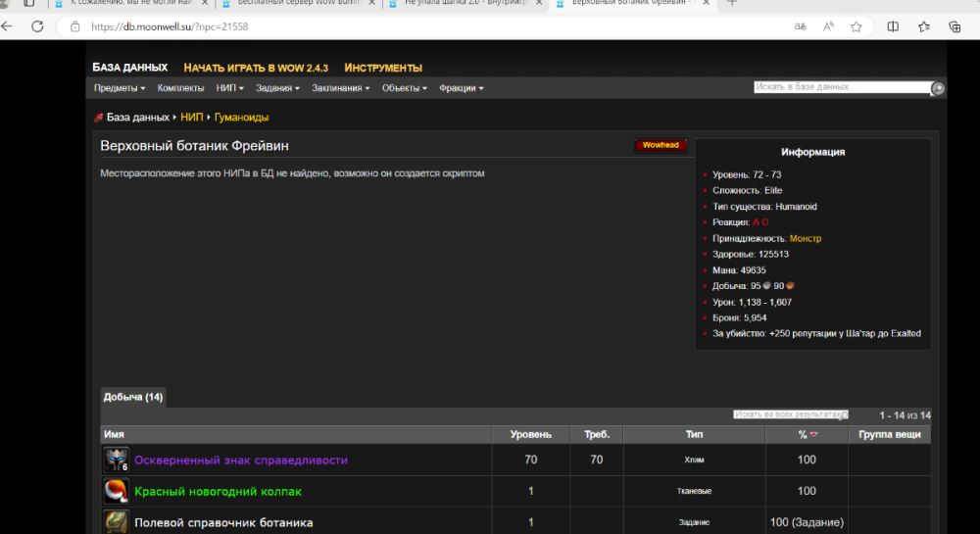Click the Красный новогодний колпак item icon

point(116,491)
